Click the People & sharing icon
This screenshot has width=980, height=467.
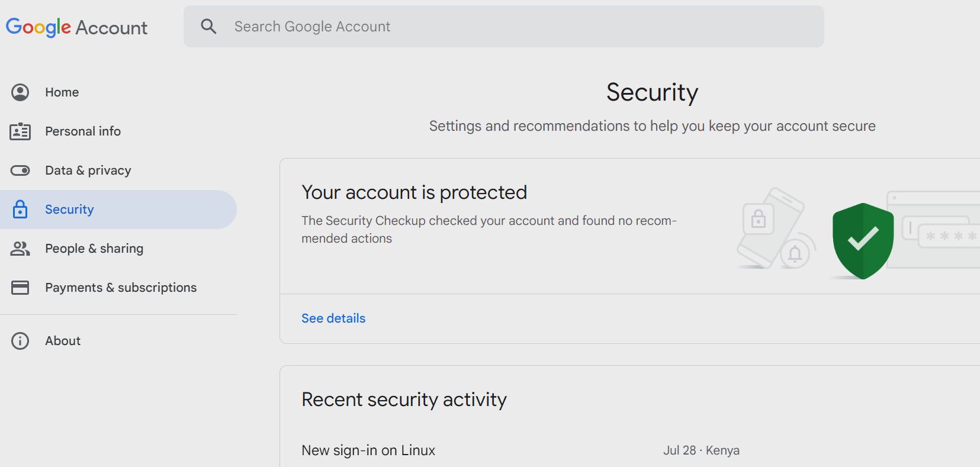pyautogui.click(x=20, y=248)
